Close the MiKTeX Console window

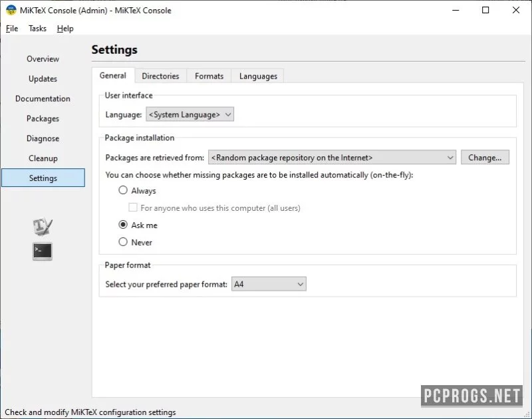pos(516,10)
